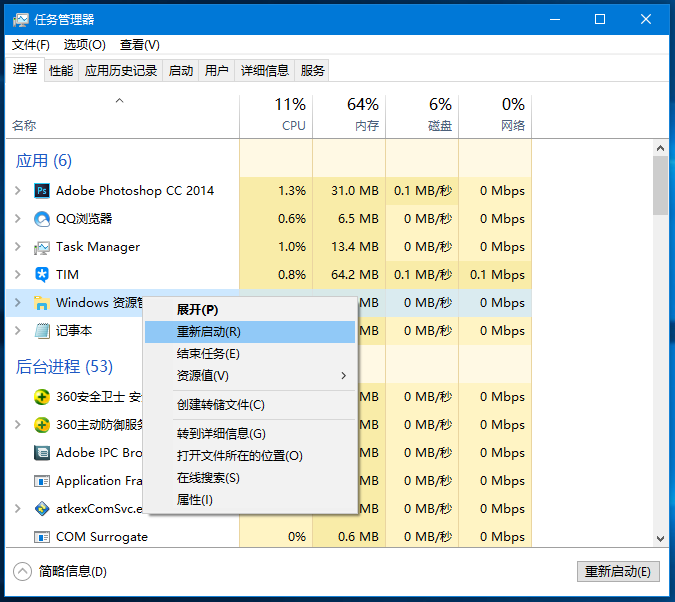
Task: Switch to the 应用历史记录 tab
Action: [121, 71]
